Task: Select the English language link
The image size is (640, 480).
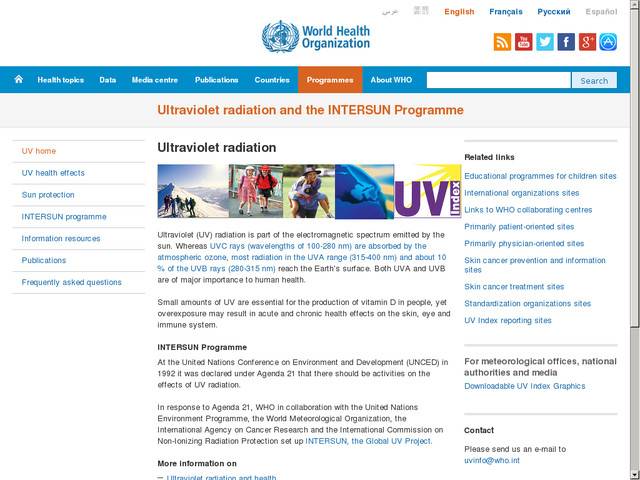Action: pyautogui.click(x=459, y=12)
